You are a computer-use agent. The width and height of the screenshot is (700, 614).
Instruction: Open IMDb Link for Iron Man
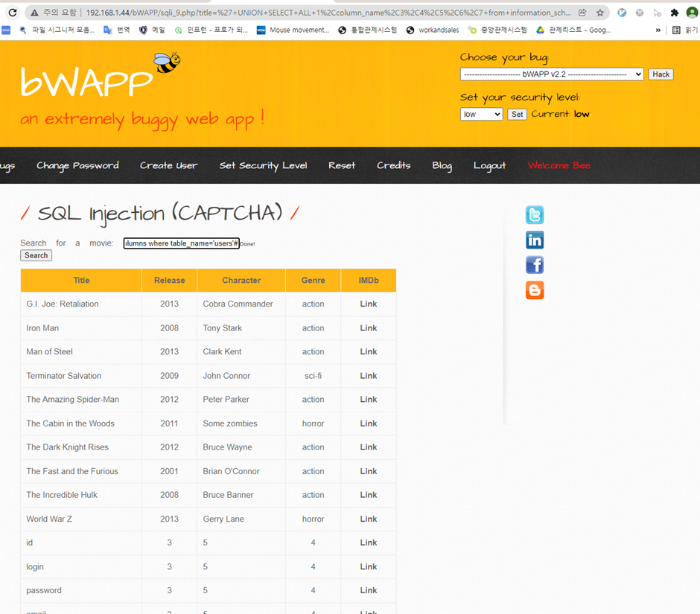point(369,328)
